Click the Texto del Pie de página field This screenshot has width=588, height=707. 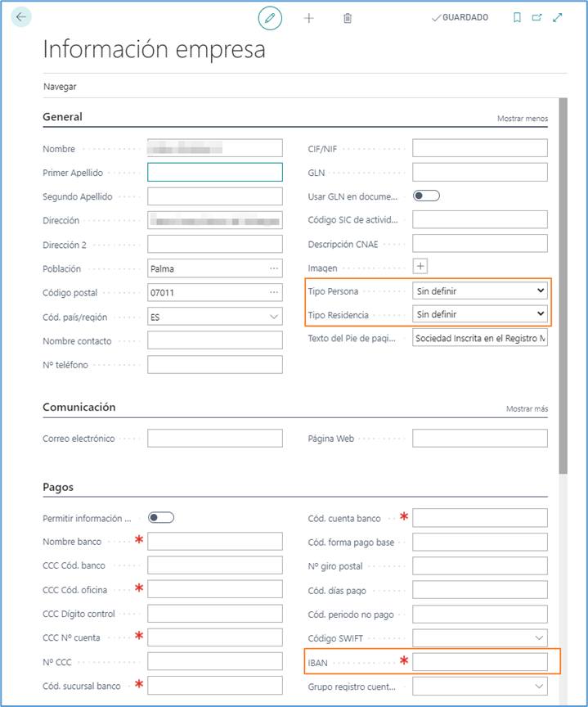pyautogui.click(x=480, y=338)
